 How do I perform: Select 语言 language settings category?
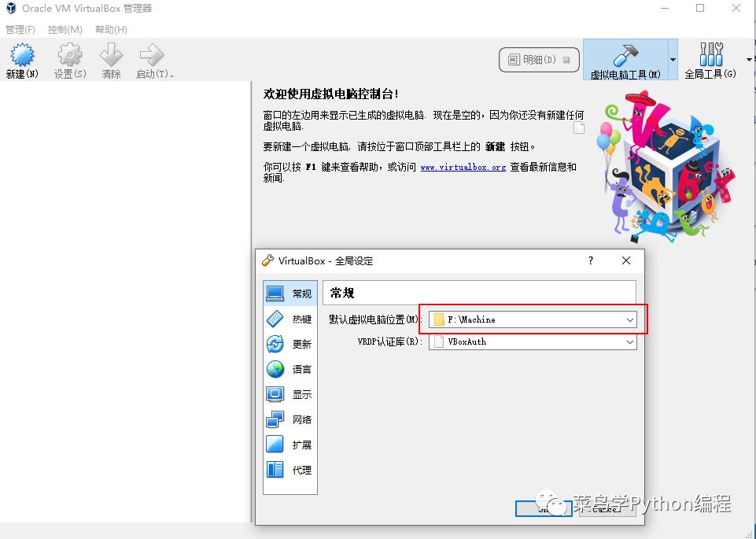point(289,369)
